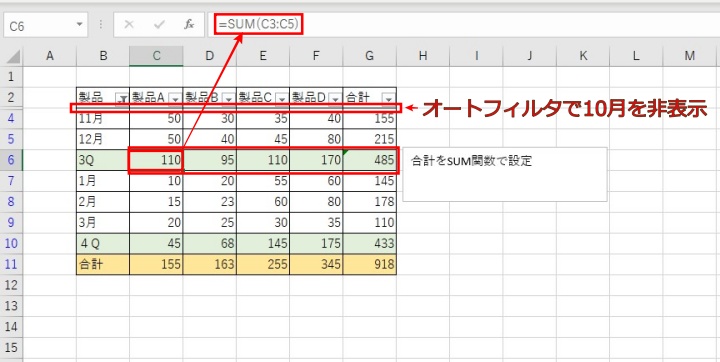Select row 4 header
This screenshot has width=720, height=362.
[11, 118]
